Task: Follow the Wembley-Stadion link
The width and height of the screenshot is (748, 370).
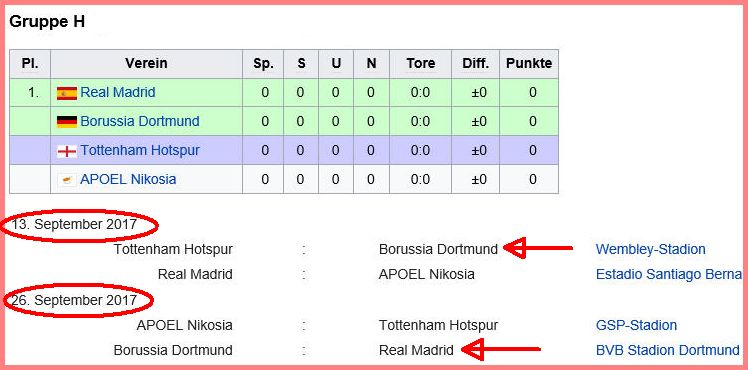Action: pyautogui.click(x=650, y=249)
